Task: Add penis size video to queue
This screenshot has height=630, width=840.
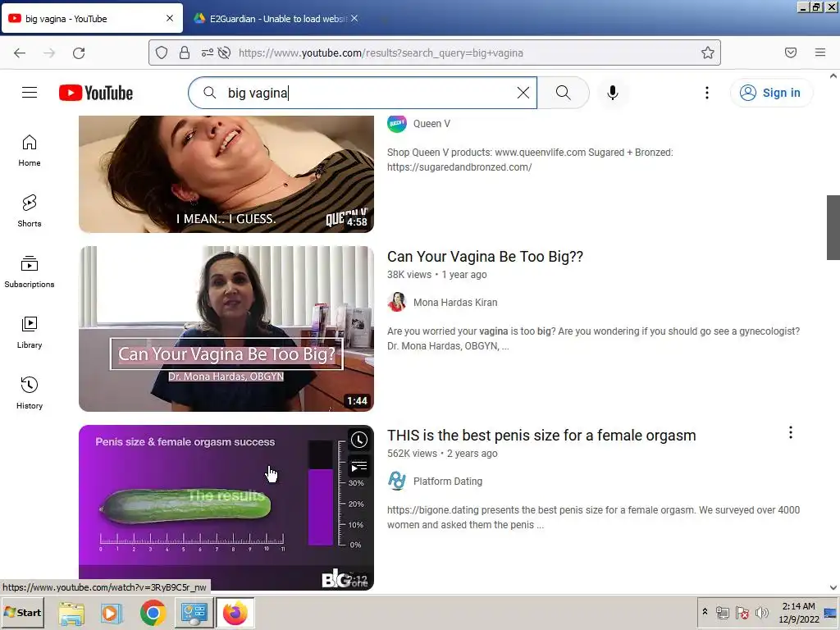Action: pyautogui.click(x=359, y=467)
